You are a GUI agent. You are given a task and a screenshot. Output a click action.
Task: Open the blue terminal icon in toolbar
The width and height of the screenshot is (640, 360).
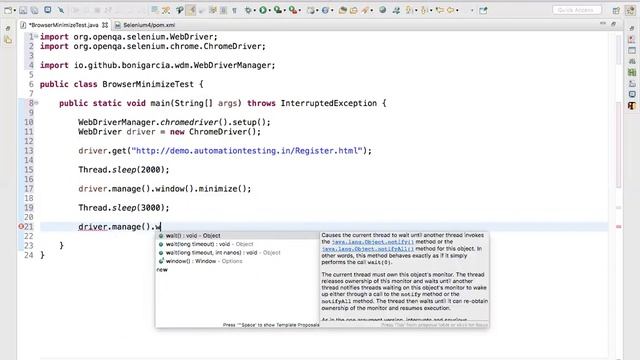(48, 10)
